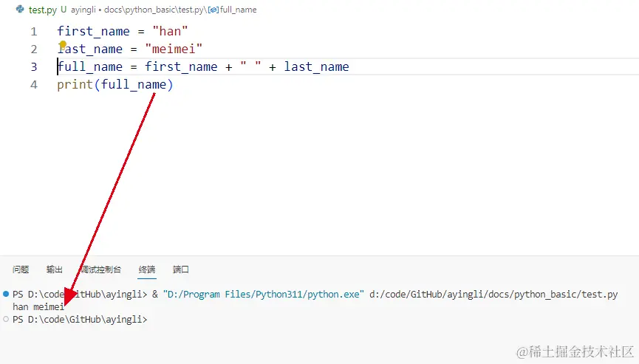639x364 pixels.
Task: Click the "han" string literal
Action: point(170,31)
